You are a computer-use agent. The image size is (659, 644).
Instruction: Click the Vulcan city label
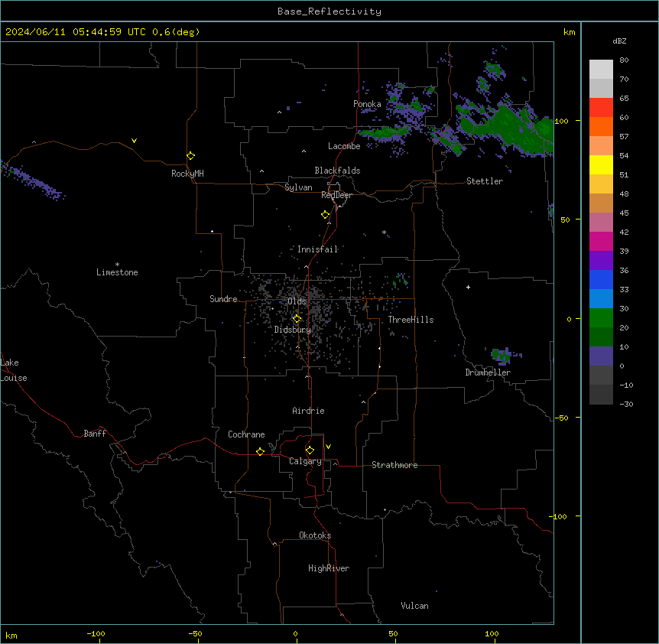click(415, 606)
